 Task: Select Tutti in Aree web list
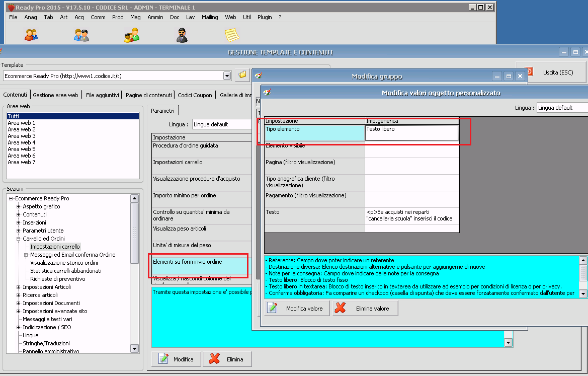tap(73, 116)
